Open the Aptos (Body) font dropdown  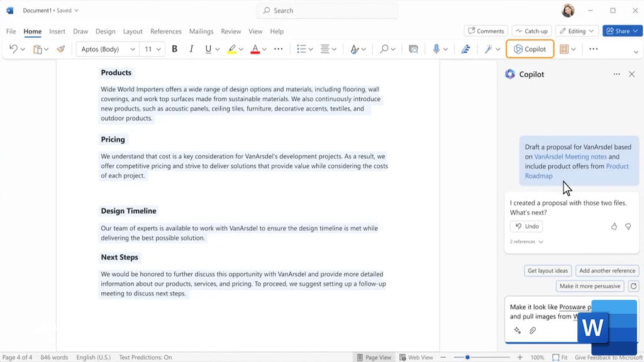point(108,49)
